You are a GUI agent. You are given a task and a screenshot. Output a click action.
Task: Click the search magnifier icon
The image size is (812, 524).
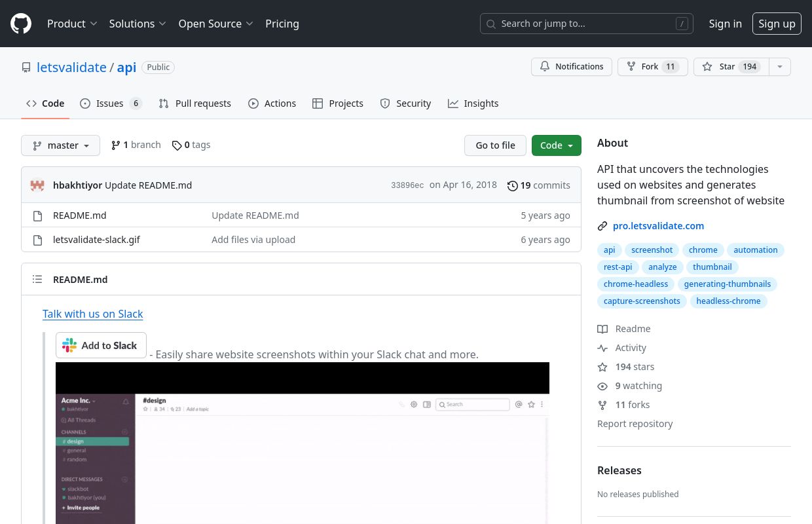(x=491, y=24)
